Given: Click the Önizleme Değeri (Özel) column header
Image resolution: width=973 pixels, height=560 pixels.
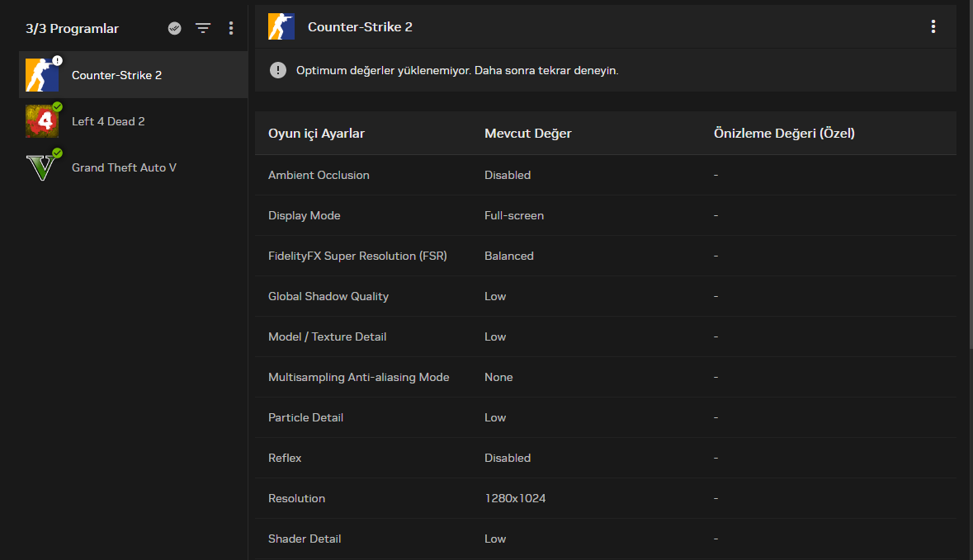Looking at the screenshot, I should [x=783, y=134].
